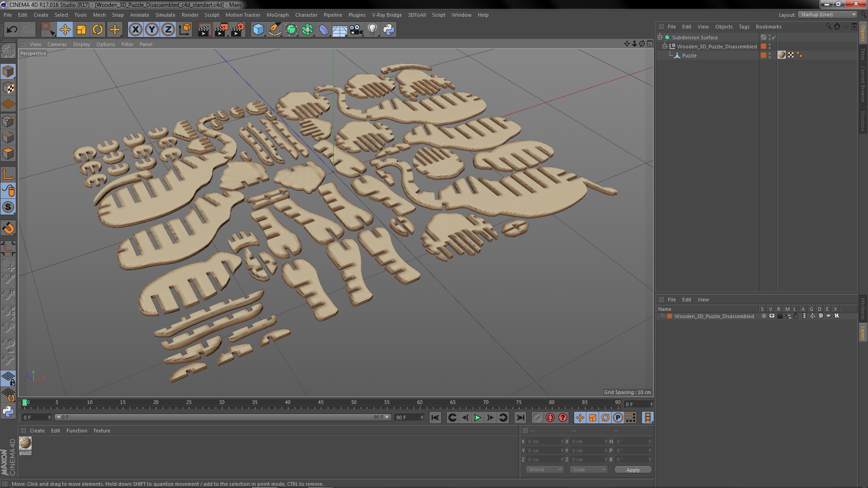Add a Camera object
This screenshot has width=868, height=488.
[356, 30]
